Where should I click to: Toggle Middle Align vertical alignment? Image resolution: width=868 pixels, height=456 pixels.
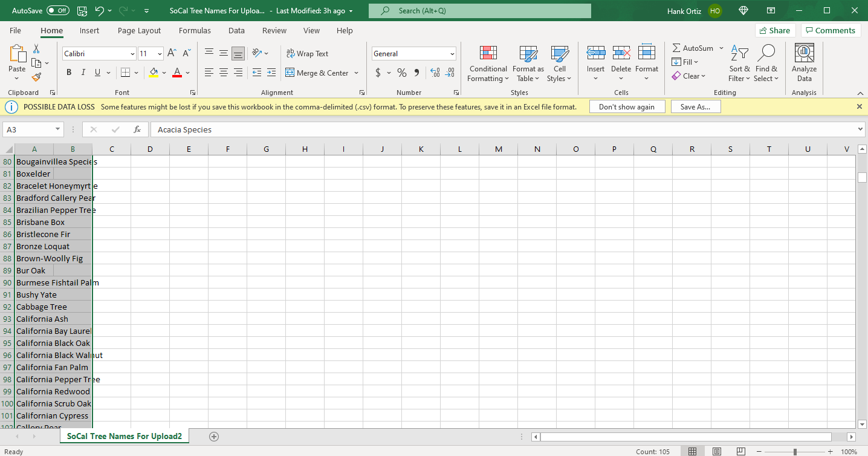224,53
